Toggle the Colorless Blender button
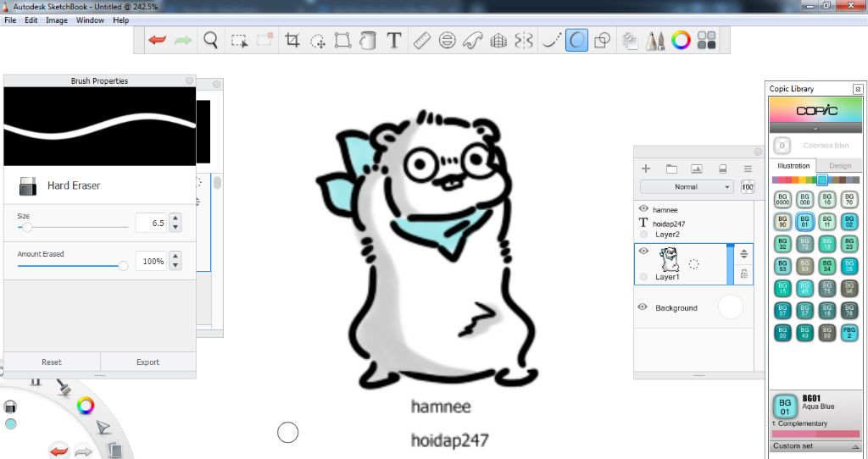Image resolution: width=868 pixels, height=459 pixels. tap(782, 146)
